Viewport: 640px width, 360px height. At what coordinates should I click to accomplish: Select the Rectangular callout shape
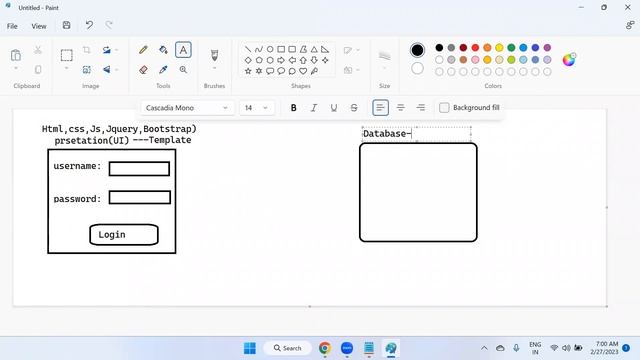(x=270, y=71)
